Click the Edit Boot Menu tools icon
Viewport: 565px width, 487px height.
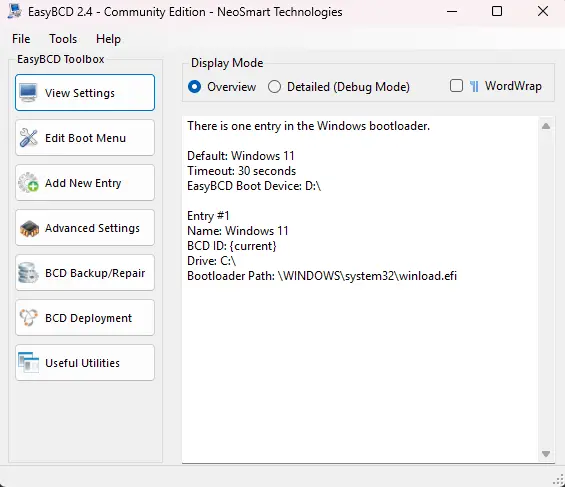coord(28,138)
